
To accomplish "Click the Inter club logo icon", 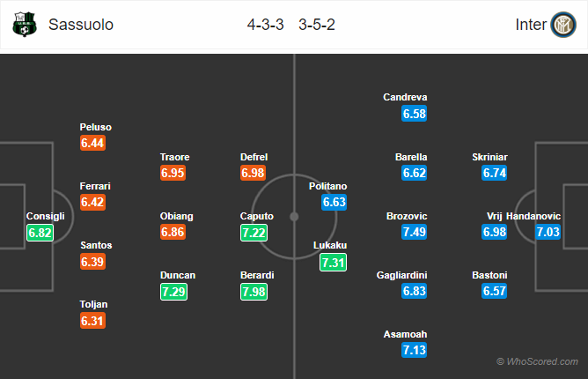I will click(x=563, y=25).
